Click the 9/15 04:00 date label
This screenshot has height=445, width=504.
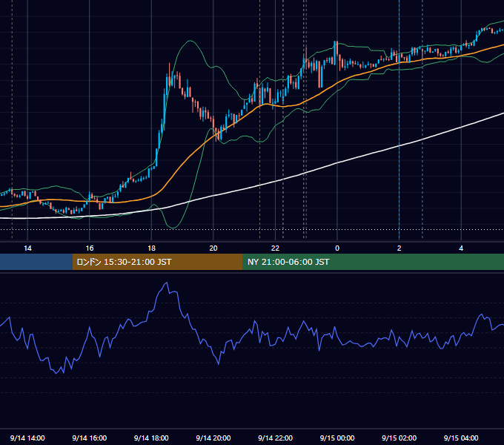[x=461, y=438]
